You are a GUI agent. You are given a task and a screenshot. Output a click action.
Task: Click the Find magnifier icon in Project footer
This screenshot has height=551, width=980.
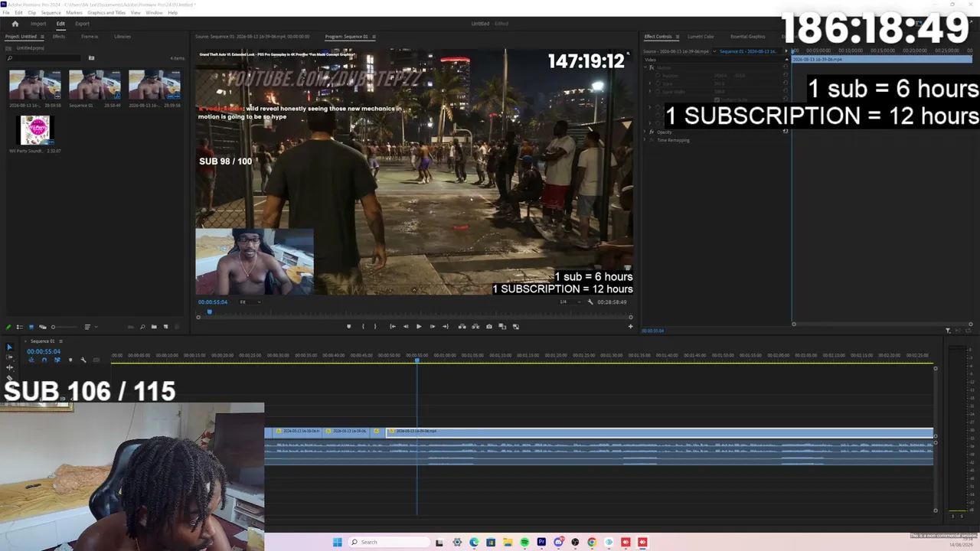coord(142,327)
